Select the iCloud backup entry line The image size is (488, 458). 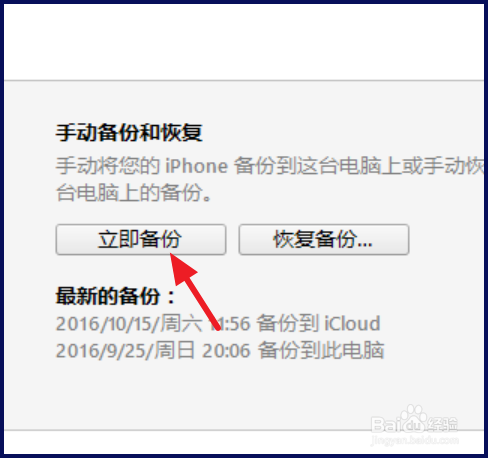[x=218, y=323]
